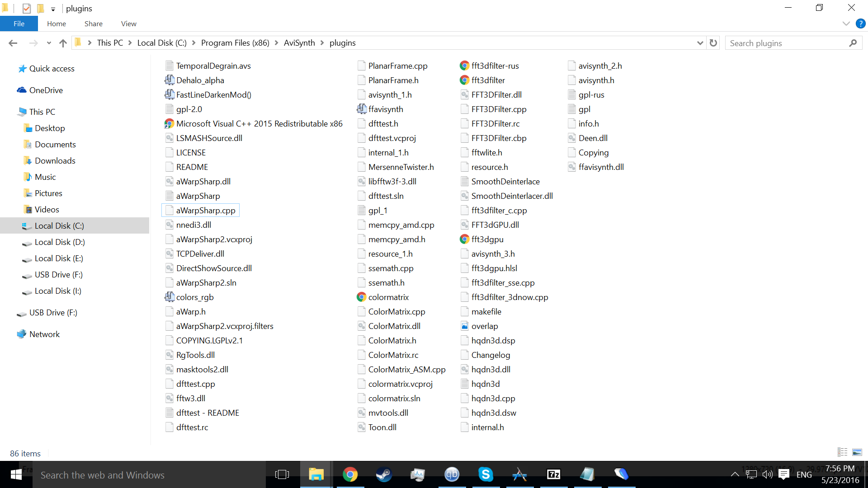Image resolution: width=868 pixels, height=488 pixels.
Task: Open the File menu tab
Action: (x=19, y=23)
